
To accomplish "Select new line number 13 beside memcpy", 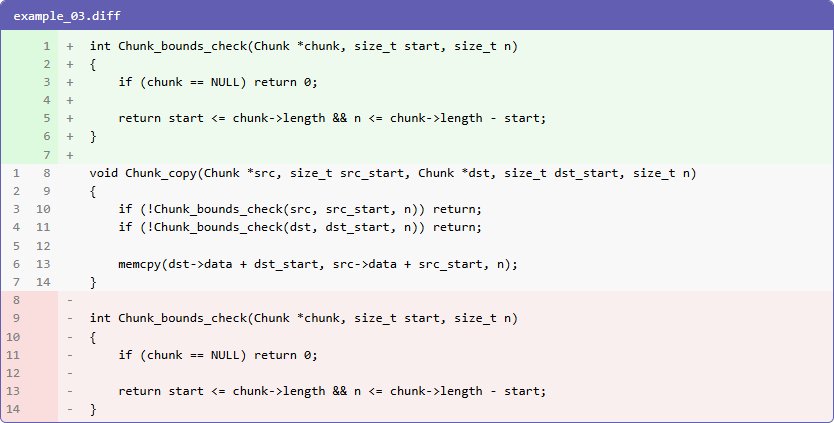I will click(43, 263).
